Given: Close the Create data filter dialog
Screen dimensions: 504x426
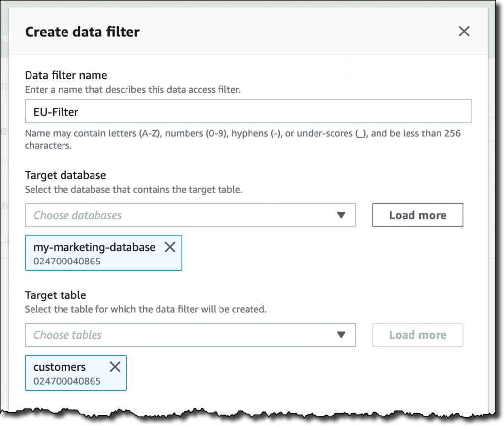Looking at the screenshot, I should (464, 32).
